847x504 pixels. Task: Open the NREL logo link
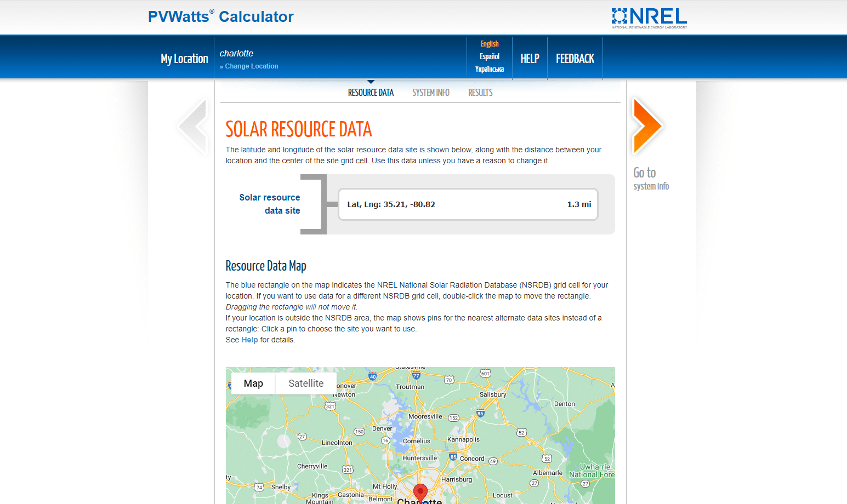pyautogui.click(x=649, y=18)
